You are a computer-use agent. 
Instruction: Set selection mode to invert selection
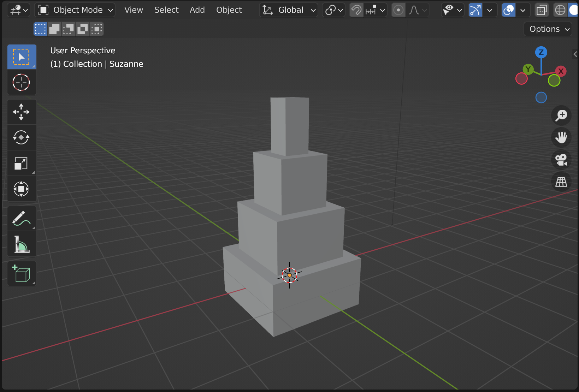click(82, 29)
